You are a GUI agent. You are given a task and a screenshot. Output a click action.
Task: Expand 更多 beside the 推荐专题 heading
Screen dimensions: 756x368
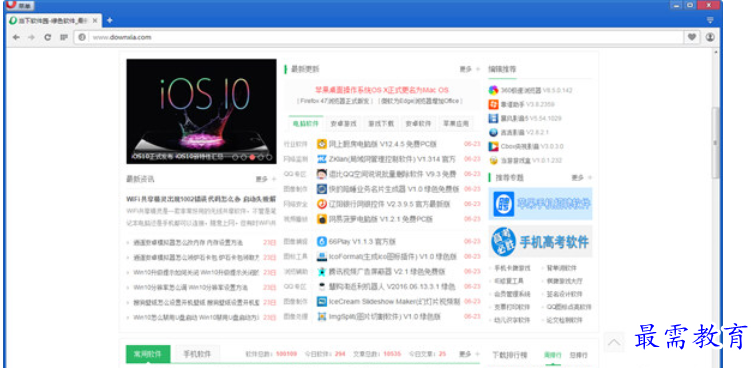click(x=581, y=178)
